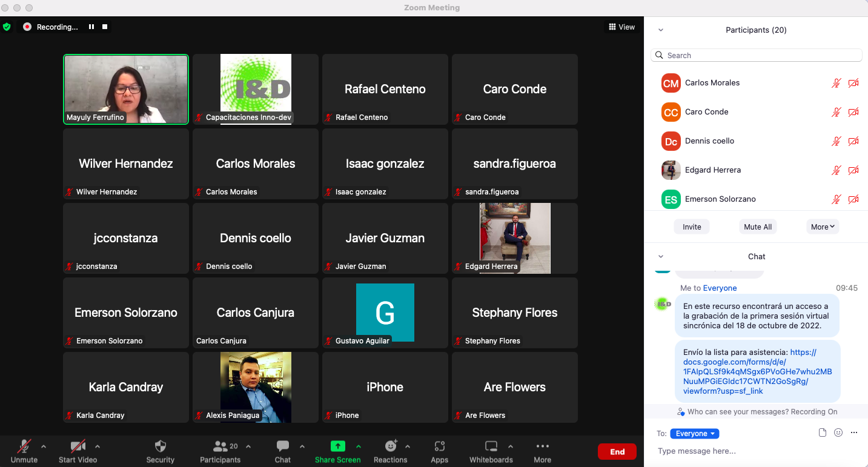Toggle Caro Conde's muted microphone icon
Image resolution: width=868 pixels, height=467 pixels.
pyautogui.click(x=836, y=112)
